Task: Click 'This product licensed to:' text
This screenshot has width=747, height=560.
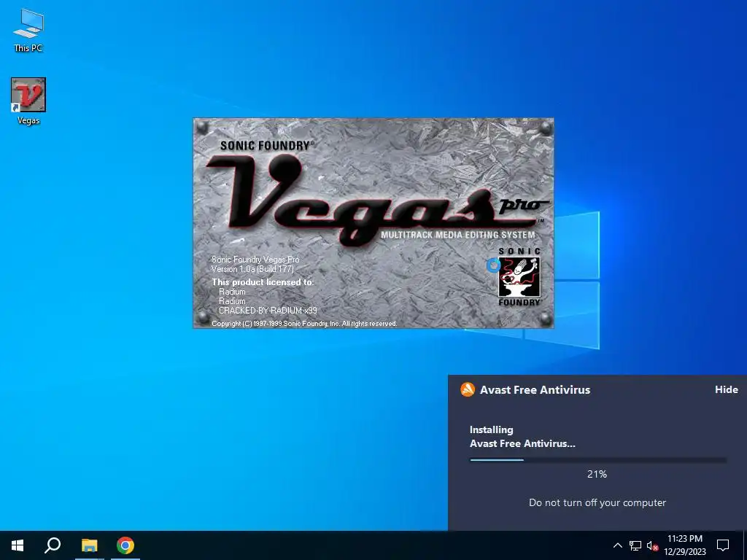Action: coord(263,282)
